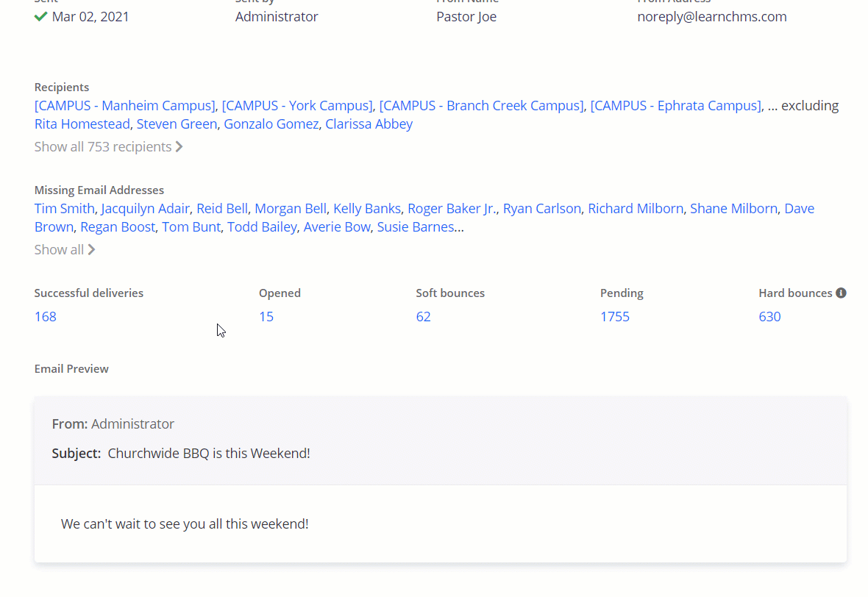868x597 pixels.
Task: Click the Ephrata Campus recipient link
Action: [675, 105]
